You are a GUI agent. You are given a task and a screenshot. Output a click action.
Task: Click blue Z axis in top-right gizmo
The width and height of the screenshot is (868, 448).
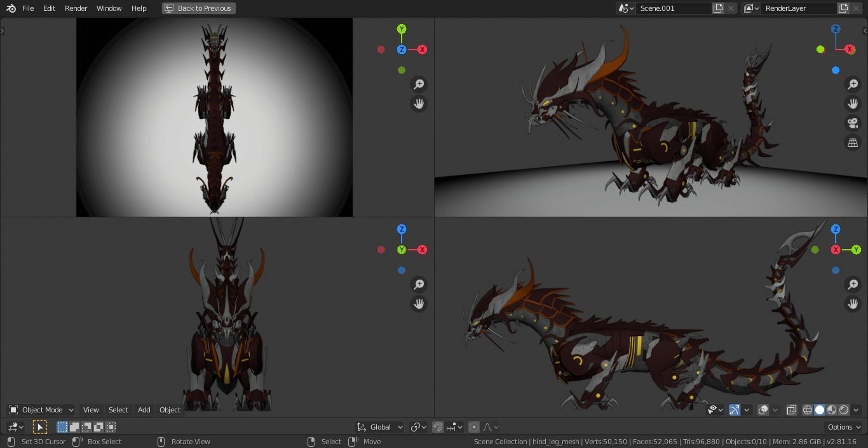click(836, 29)
